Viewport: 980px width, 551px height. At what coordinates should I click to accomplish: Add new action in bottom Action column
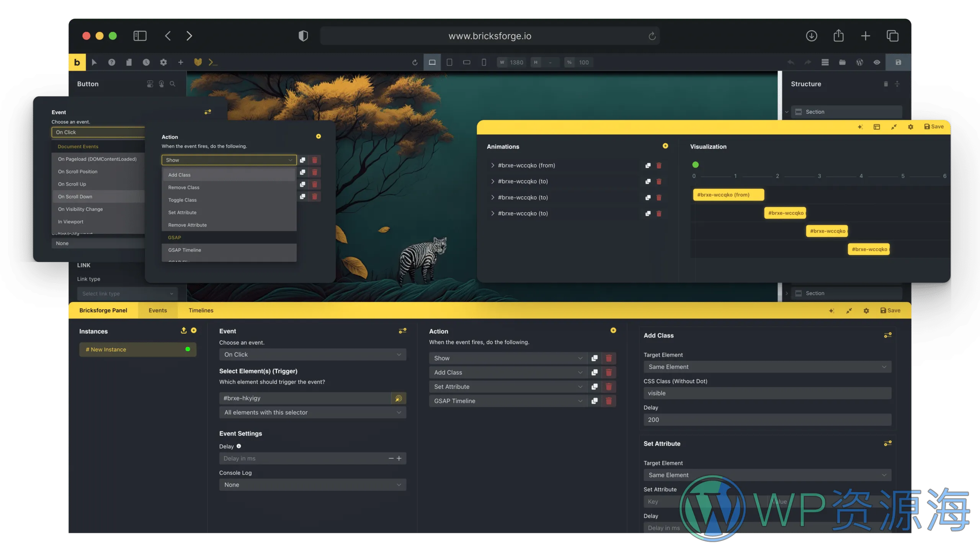point(613,330)
